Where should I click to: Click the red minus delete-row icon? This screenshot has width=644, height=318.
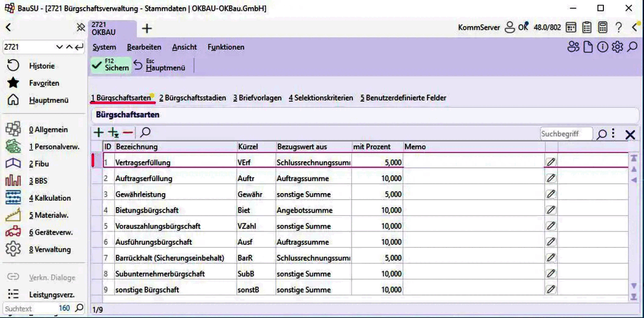[x=128, y=132]
